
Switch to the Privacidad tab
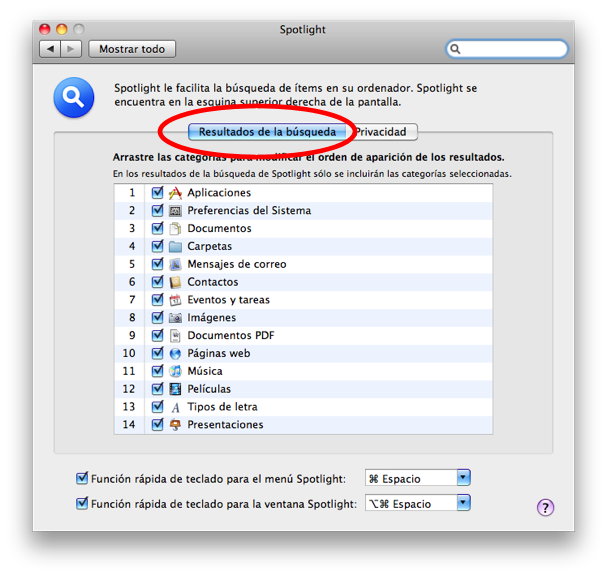coord(382,132)
